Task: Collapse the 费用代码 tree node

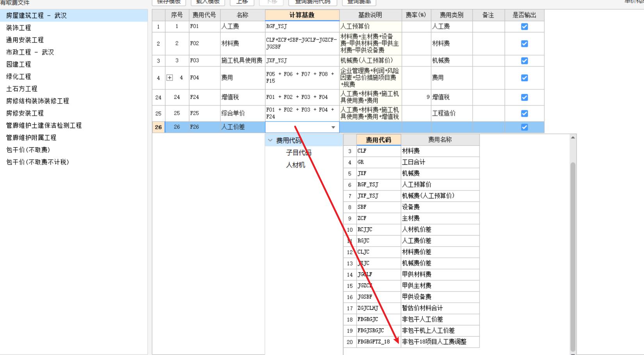Action: coord(270,139)
